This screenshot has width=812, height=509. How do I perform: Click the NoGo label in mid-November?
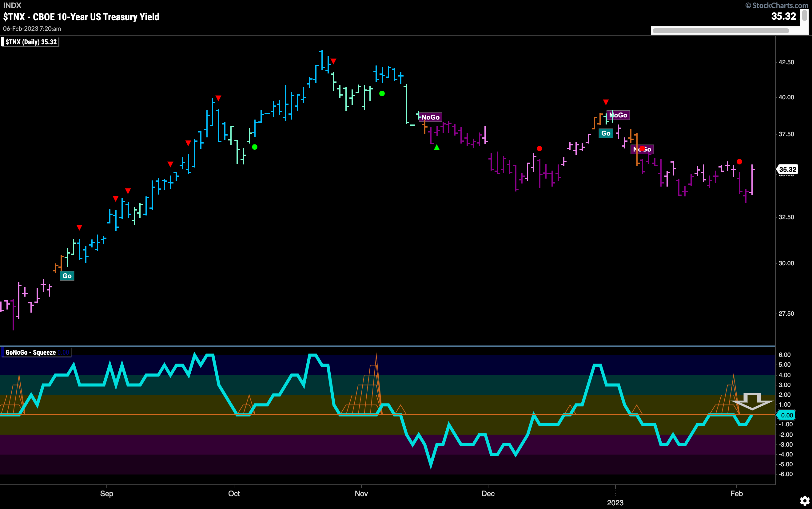point(430,117)
